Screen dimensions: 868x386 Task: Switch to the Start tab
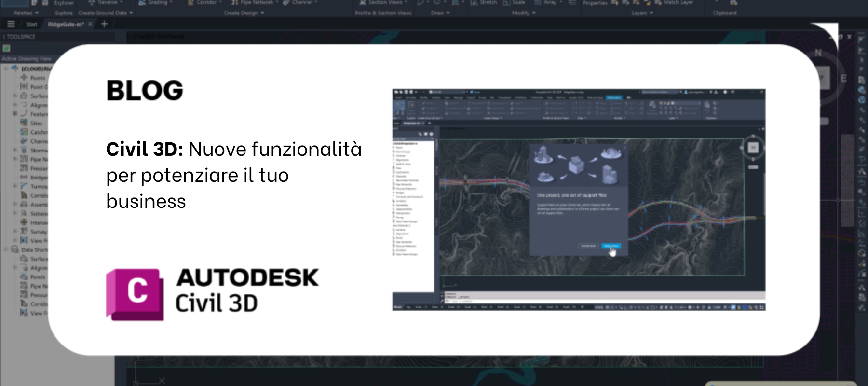coord(31,24)
